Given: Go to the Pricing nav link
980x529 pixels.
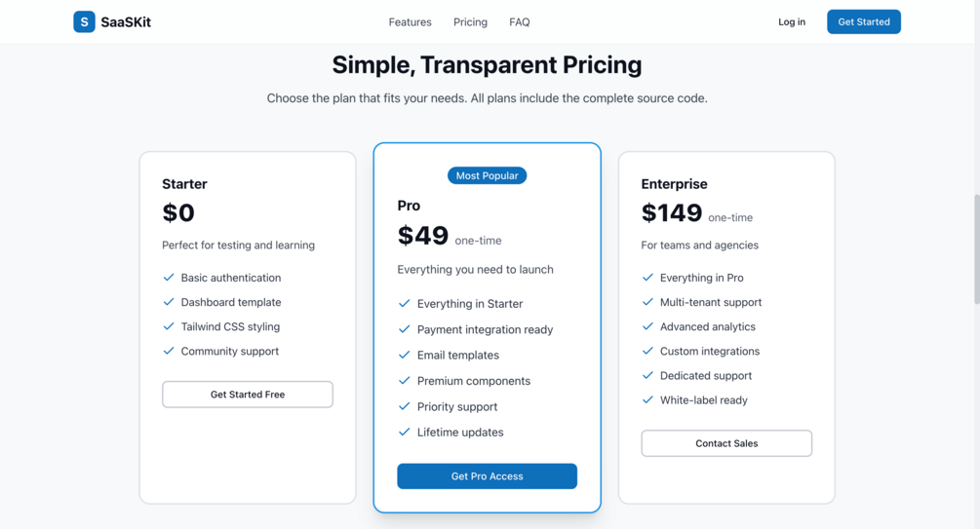Looking at the screenshot, I should coord(470,21).
